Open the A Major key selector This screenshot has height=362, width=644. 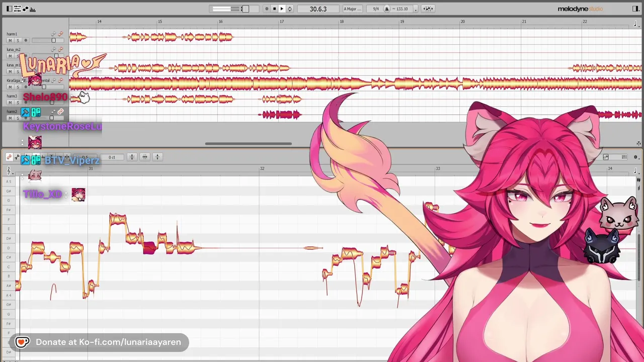[352, 9]
